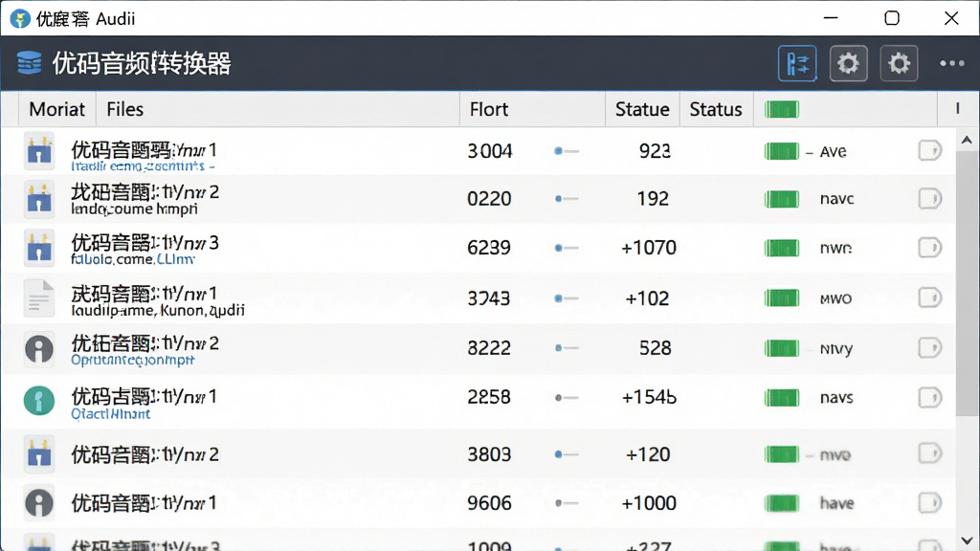Click the blue stacked-disks logo in the header
Viewport: 980px width, 551px height.
coord(30,63)
